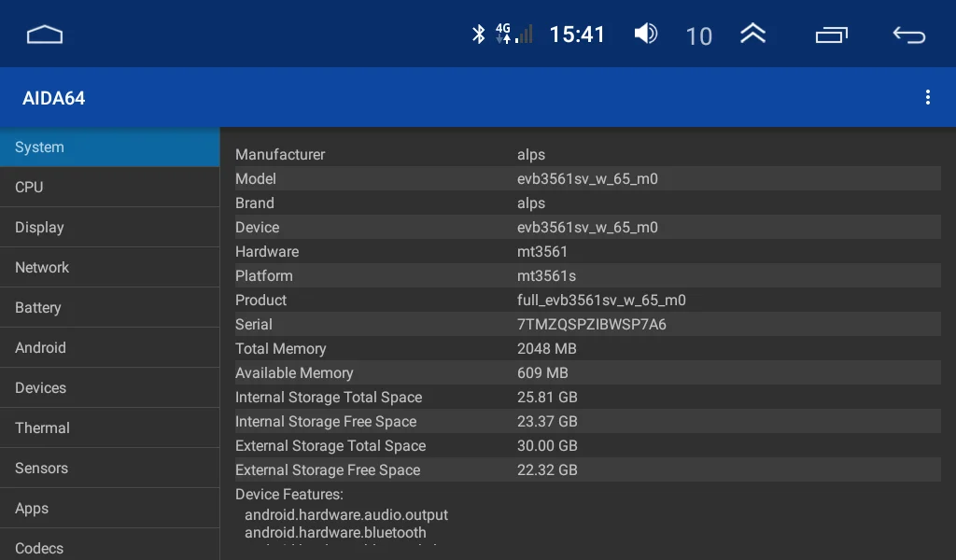Tap the volume speaker icon
The height and width of the screenshot is (560, 956).
pos(645,35)
